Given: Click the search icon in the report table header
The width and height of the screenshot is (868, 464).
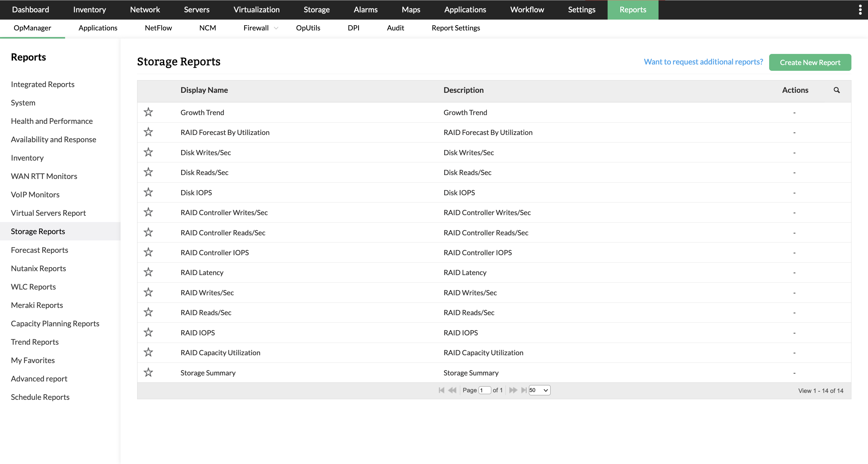Looking at the screenshot, I should point(837,90).
